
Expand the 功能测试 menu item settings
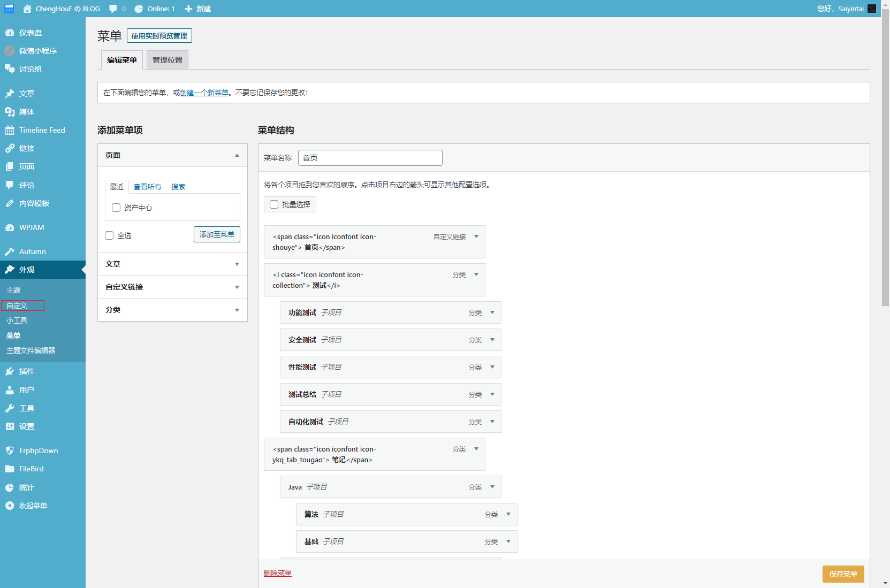pyautogui.click(x=492, y=312)
